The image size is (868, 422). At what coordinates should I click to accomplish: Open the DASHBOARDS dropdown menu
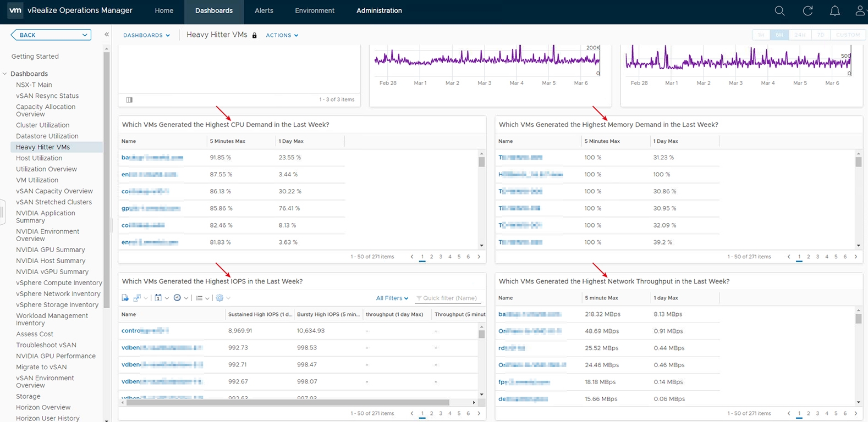click(146, 35)
